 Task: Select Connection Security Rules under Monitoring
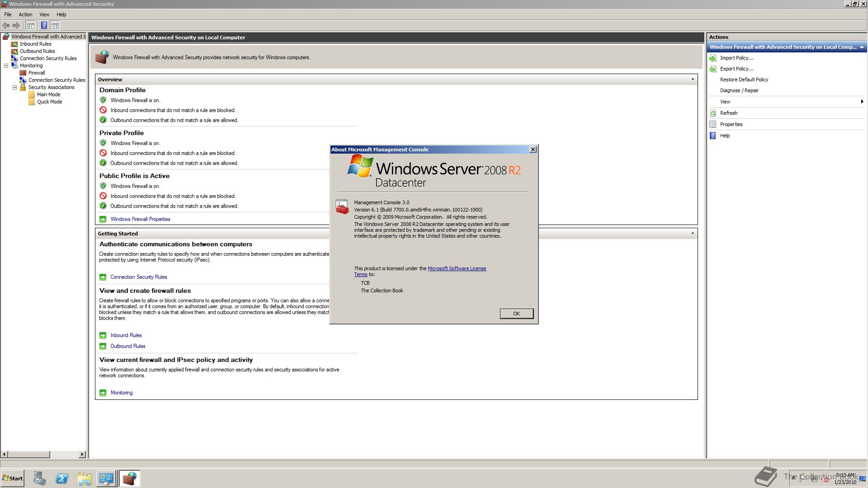(x=57, y=80)
